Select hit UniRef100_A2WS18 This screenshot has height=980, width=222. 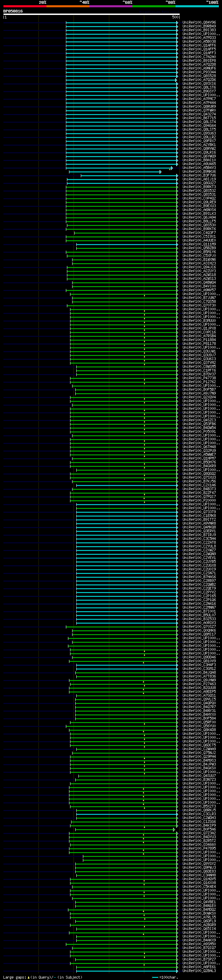tap(199, 275)
